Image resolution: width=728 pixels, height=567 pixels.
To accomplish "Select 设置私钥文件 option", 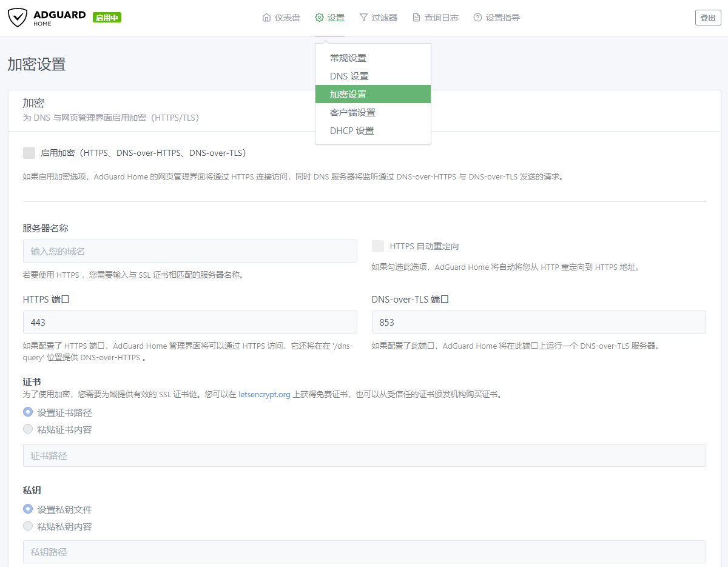I will 27,509.
